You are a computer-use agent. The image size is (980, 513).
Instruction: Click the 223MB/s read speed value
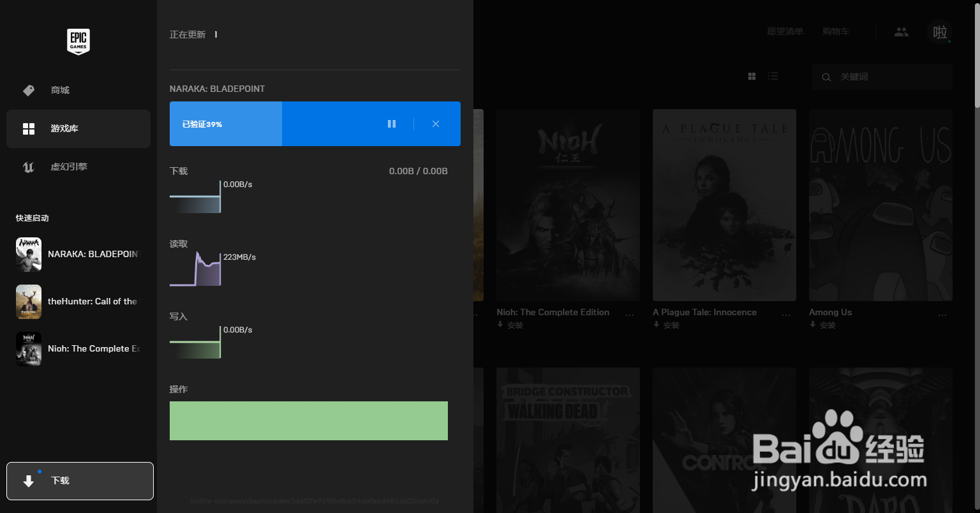(x=239, y=257)
